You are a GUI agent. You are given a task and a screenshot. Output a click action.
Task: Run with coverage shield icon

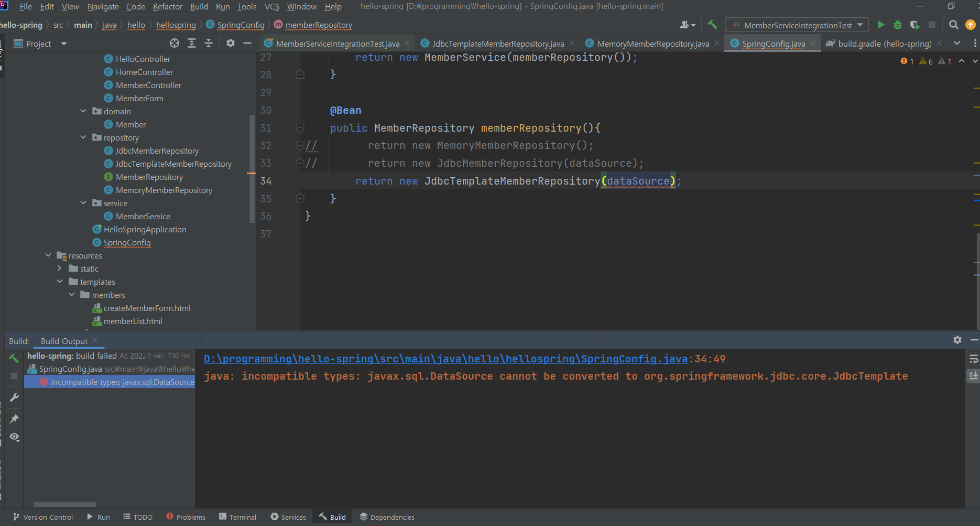pos(914,25)
